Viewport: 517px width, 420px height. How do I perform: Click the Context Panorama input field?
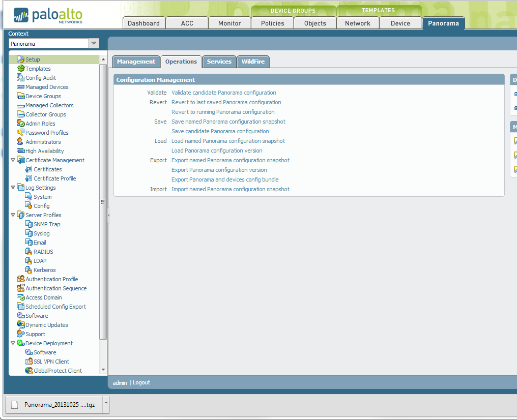pyautogui.click(x=49, y=44)
